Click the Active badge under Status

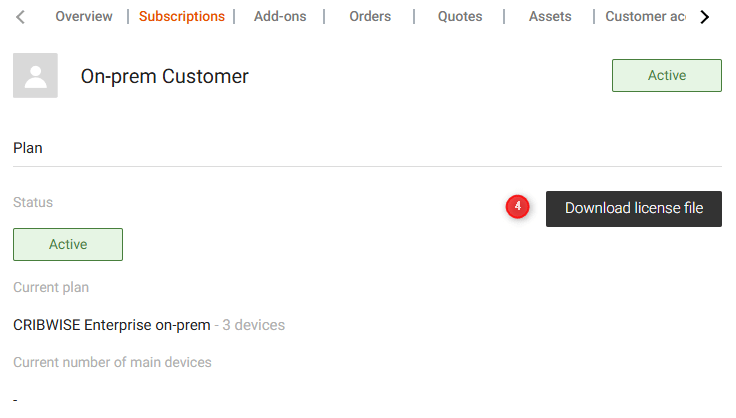tap(68, 244)
